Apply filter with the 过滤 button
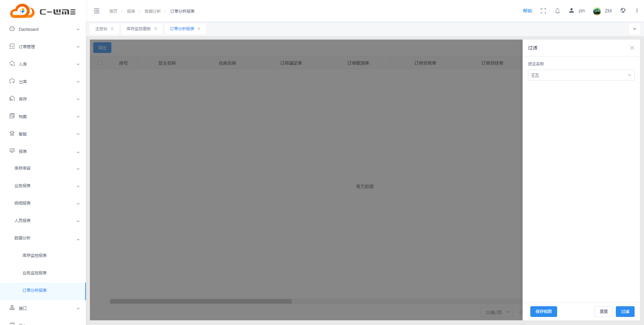The width and height of the screenshot is (644, 325). pyautogui.click(x=625, y=312)
